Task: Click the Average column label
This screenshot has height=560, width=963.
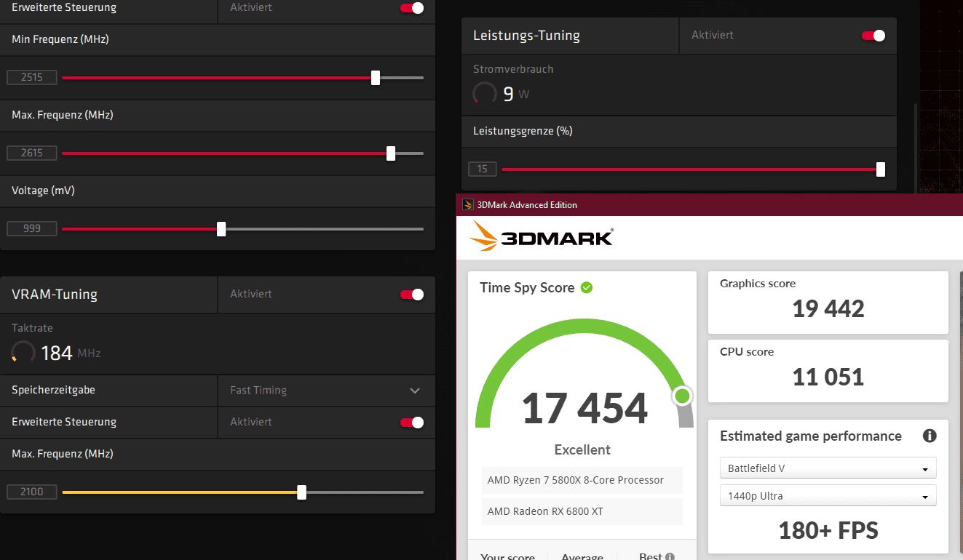Action: point(582,556)
